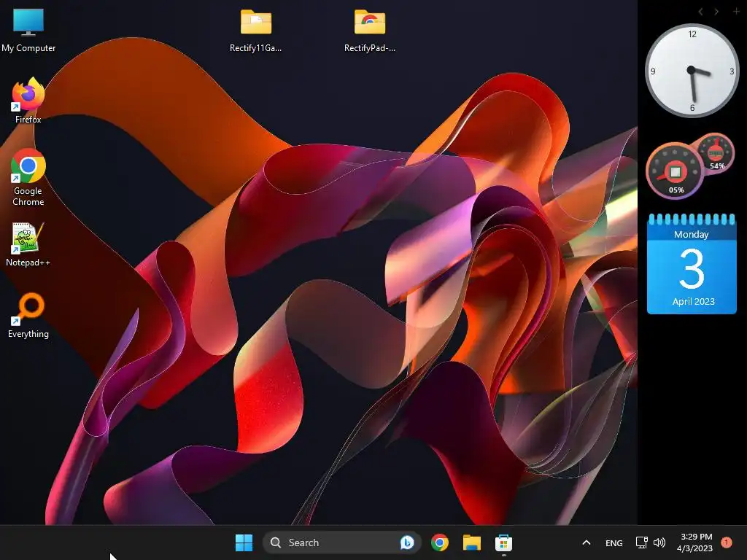
Task: Select the RectifyPad-... folder on desktop
Action: [370, 31]
